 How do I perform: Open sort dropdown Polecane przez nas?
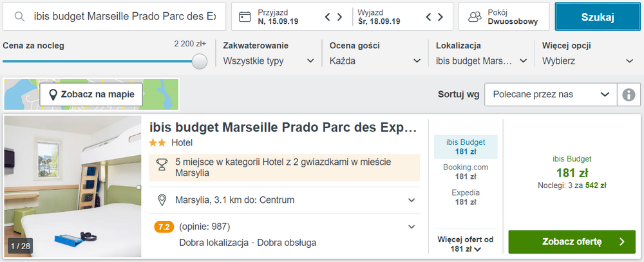(x=551, y=95)
